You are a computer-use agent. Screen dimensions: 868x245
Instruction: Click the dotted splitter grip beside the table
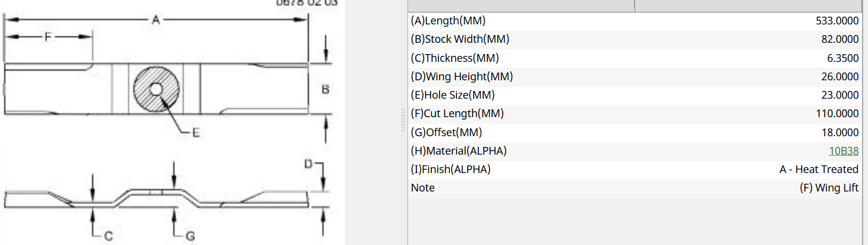(x=405, y=122)
